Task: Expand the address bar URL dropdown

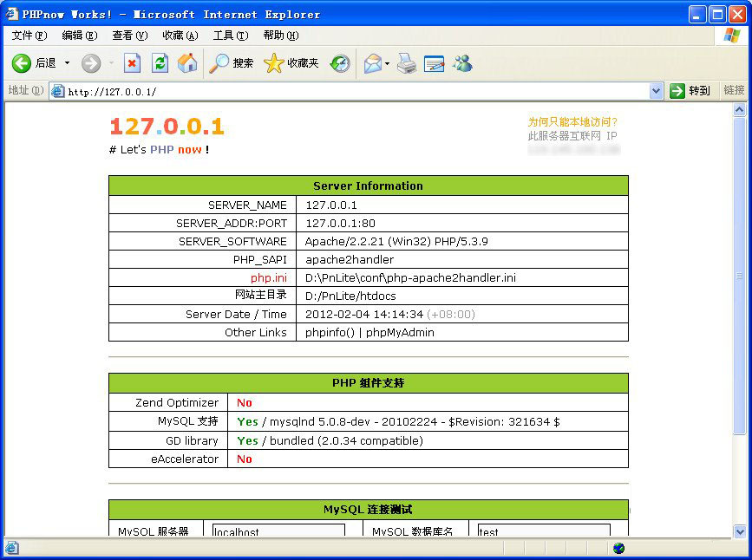Action: click(656, 91)
